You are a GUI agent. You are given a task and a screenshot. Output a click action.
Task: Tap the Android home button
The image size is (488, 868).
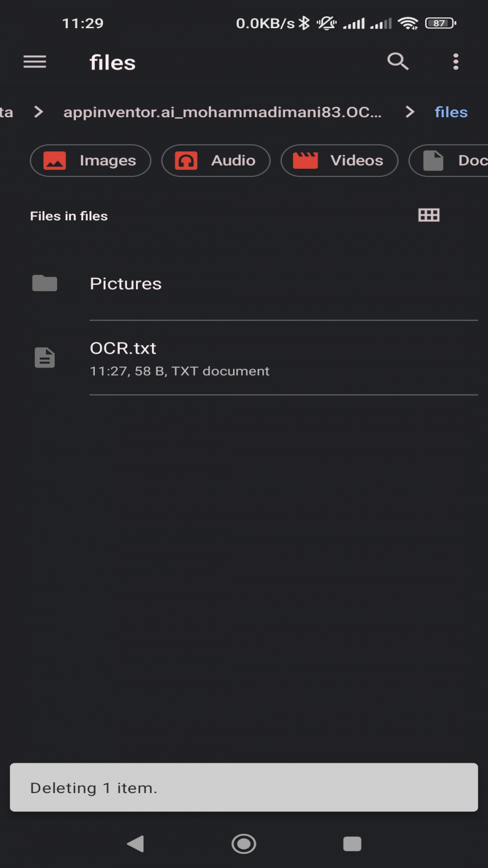[244, 844]
